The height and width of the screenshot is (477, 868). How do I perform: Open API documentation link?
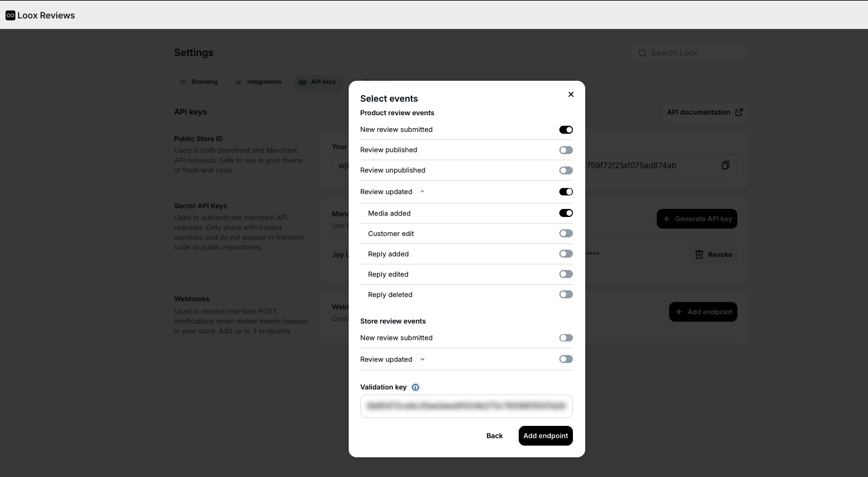click(705, 112)
